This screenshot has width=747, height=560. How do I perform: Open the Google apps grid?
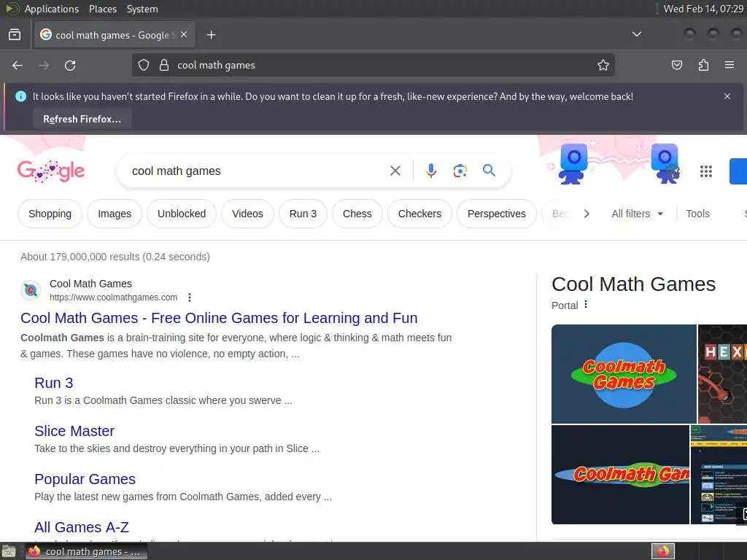706,171
